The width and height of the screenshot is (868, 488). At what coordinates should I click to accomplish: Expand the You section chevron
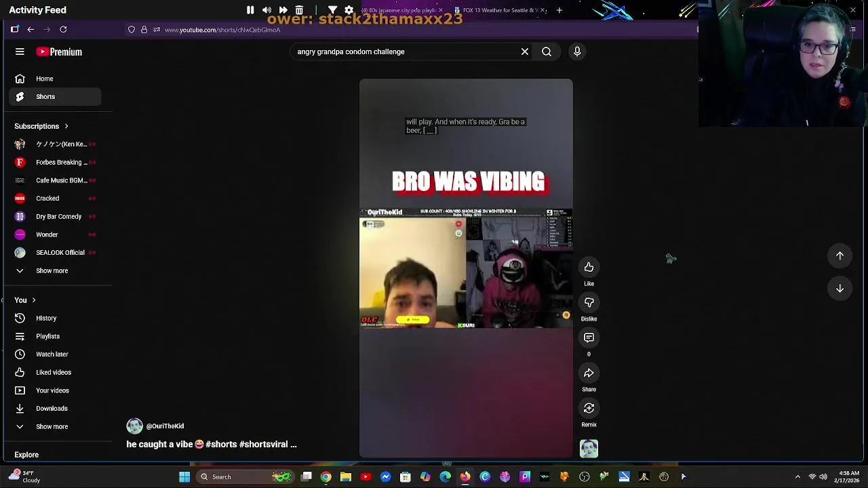pyautogui.click(x=33, y=300)
